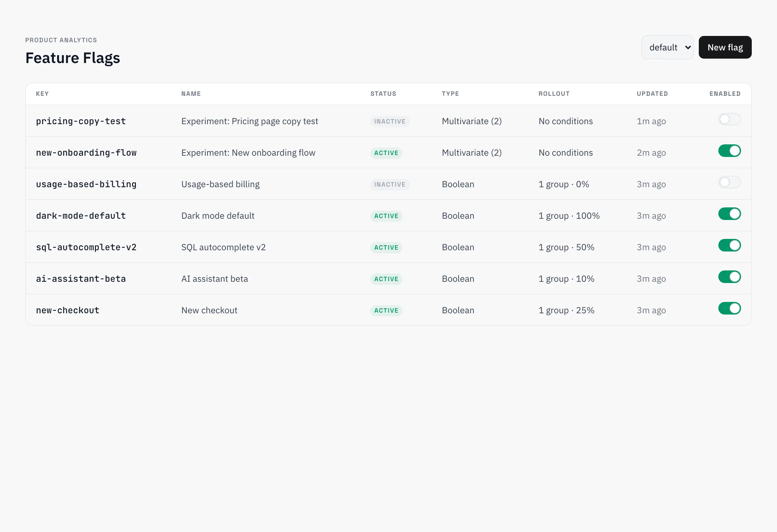The image size is (777, 532).
Task: Click the 'New checkout' name cell
Action: [209, 310]
